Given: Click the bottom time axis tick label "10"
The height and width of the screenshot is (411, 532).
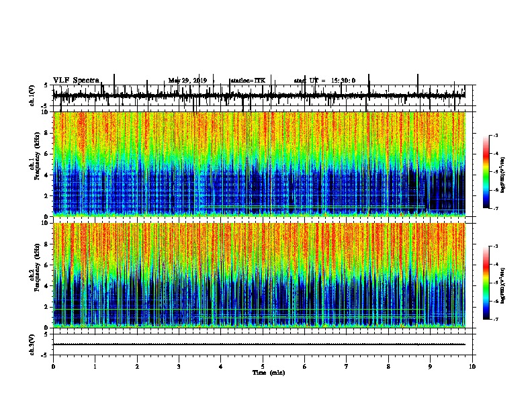Looking at the screenshot, I should [x=472, y=367].
